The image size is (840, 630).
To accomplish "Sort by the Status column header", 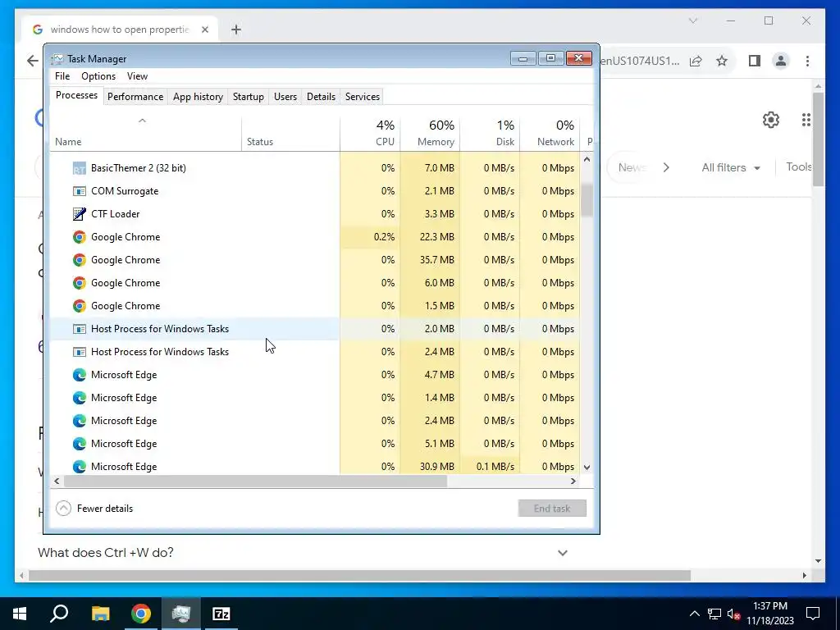I will (290, 134).
